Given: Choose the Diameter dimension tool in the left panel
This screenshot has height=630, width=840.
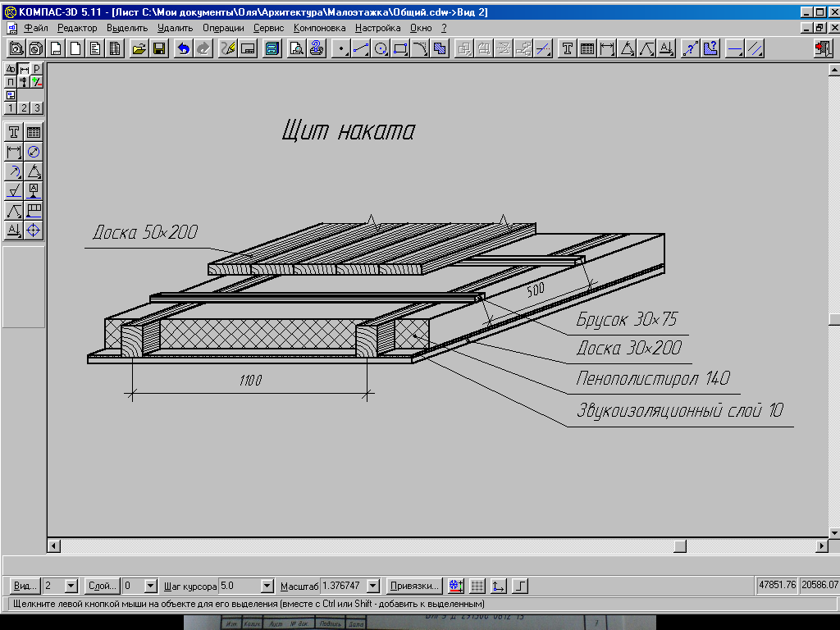Looking at the screenshot, I should 34,152.
